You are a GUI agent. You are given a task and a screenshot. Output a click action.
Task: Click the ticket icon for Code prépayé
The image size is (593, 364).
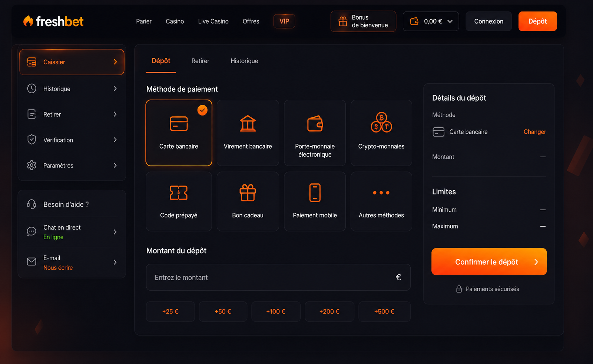(179, 193)
